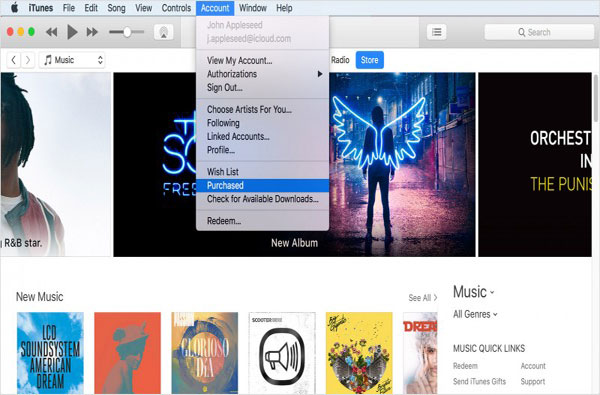Image resolution: width=600 pixels, height=395 pixels.
Task: Click the search magnifier icon
Action: coord(521,32)
